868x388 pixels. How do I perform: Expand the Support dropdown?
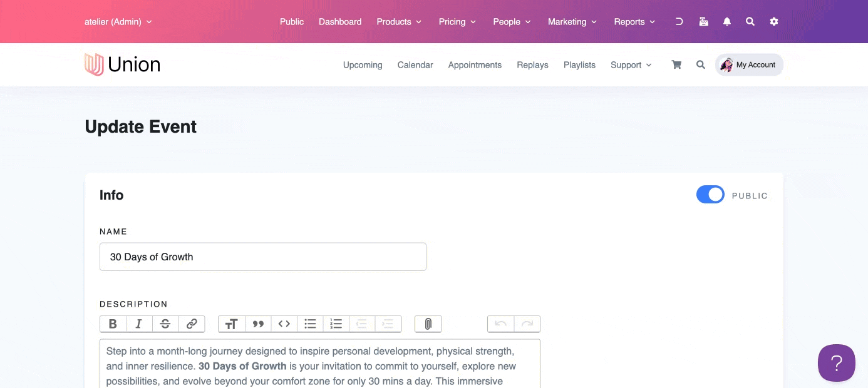tap(631, 64)
